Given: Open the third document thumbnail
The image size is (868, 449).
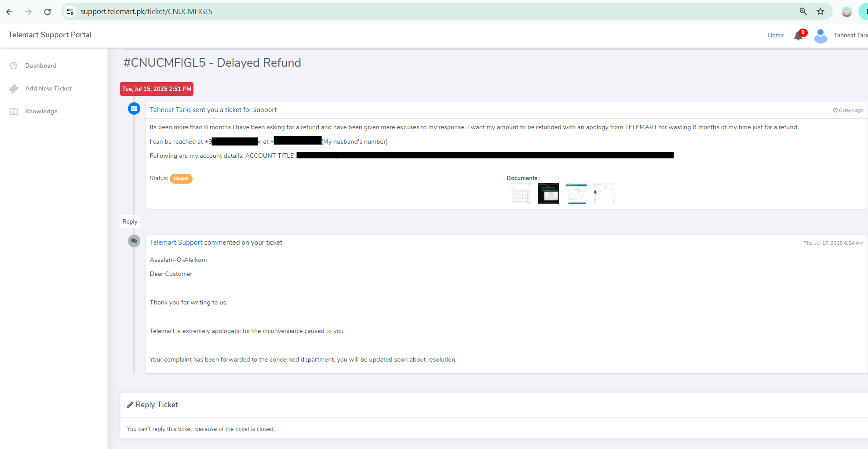Looking at the screenshot, I should coord(576,194).
